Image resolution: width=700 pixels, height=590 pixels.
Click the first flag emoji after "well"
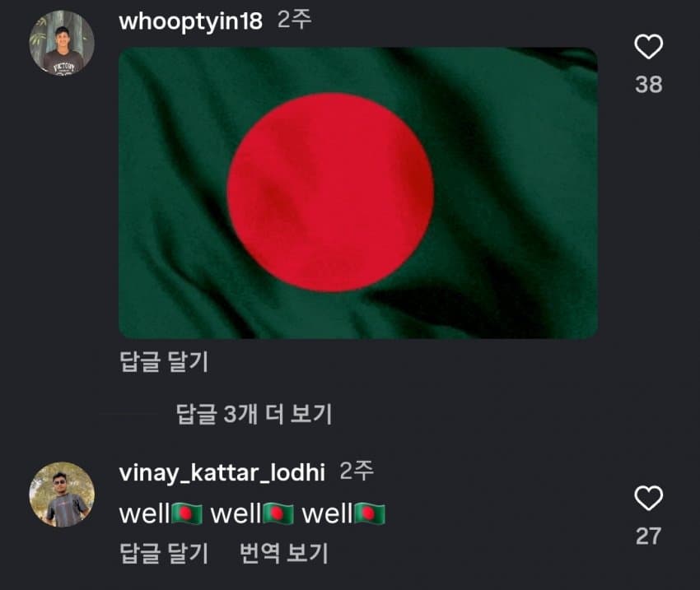(187, 513)
